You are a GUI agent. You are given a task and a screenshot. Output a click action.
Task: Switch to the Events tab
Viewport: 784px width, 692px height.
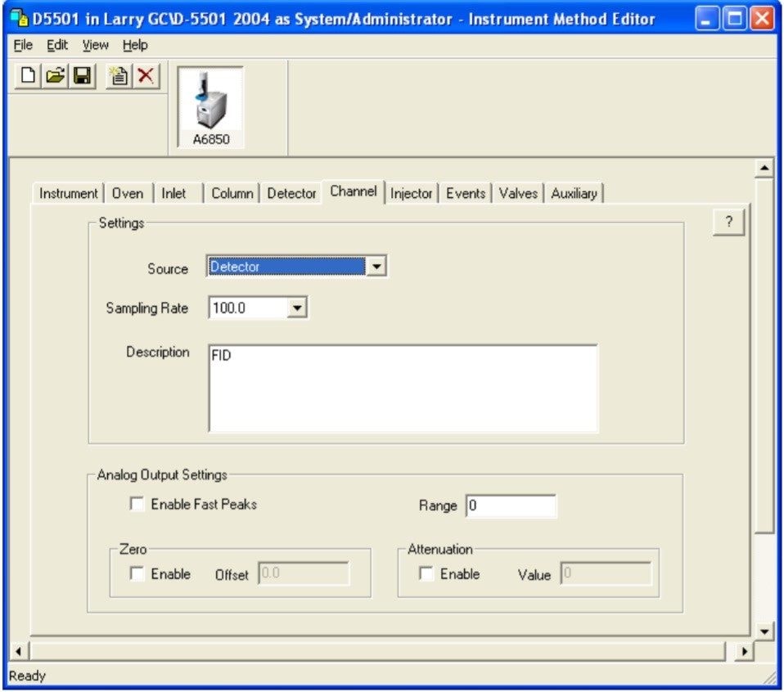pos(466,193)
